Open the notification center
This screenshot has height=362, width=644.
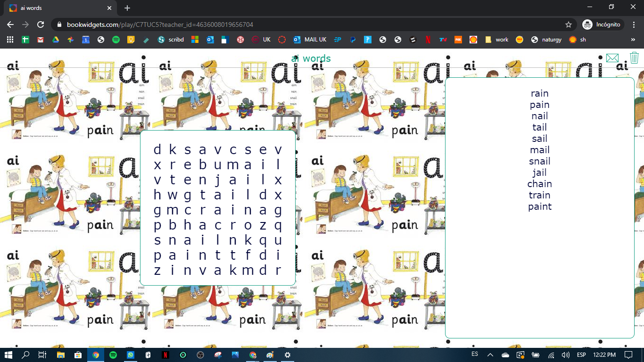628,354
